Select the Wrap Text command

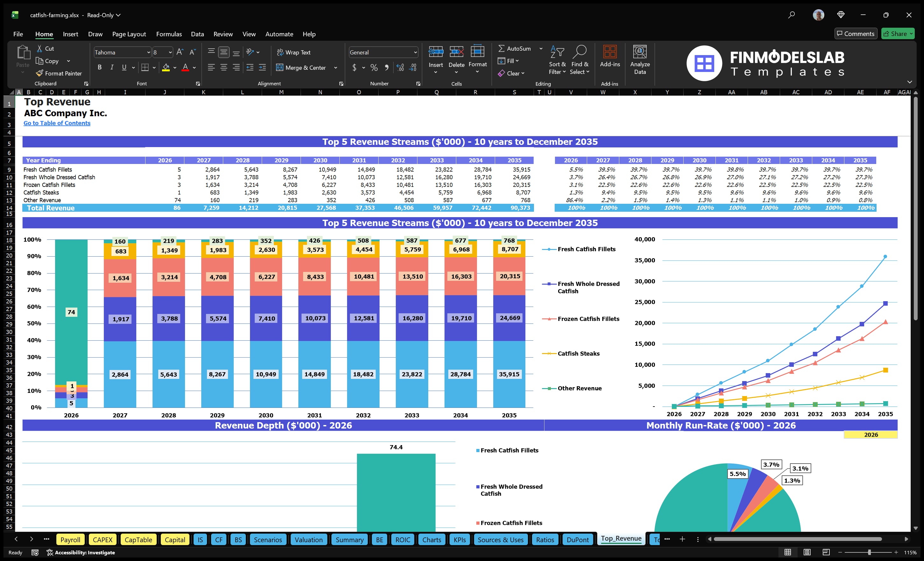[x=294, y=52]
